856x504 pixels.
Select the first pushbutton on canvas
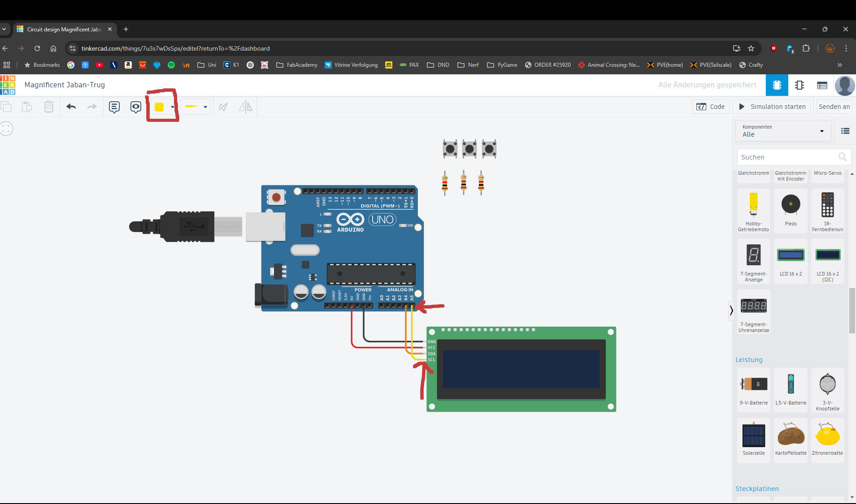pos(450,149)
